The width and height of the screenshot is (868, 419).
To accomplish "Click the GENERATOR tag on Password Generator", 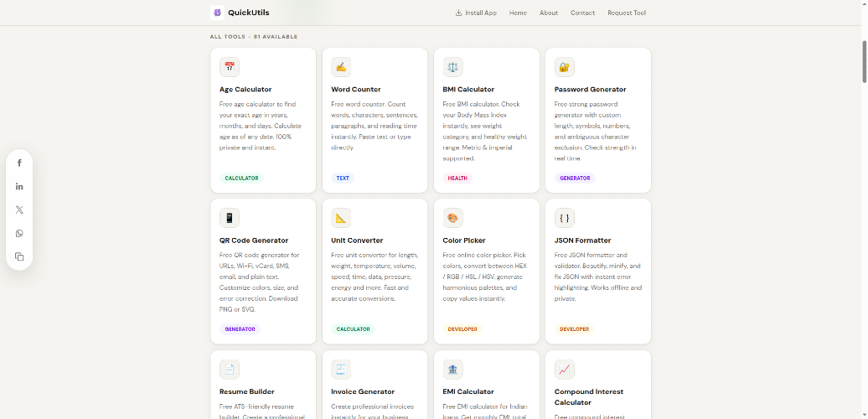I will pos(575,178).
